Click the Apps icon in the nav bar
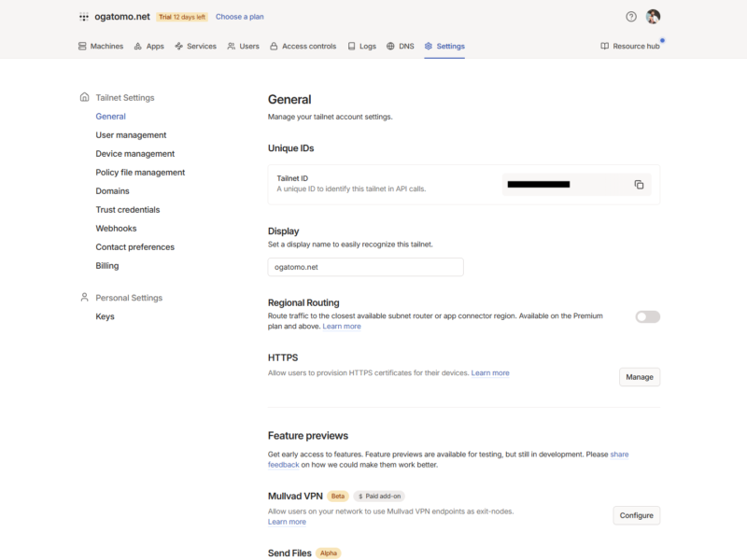This screenshot has height=560, width=747. coord(137,46)
